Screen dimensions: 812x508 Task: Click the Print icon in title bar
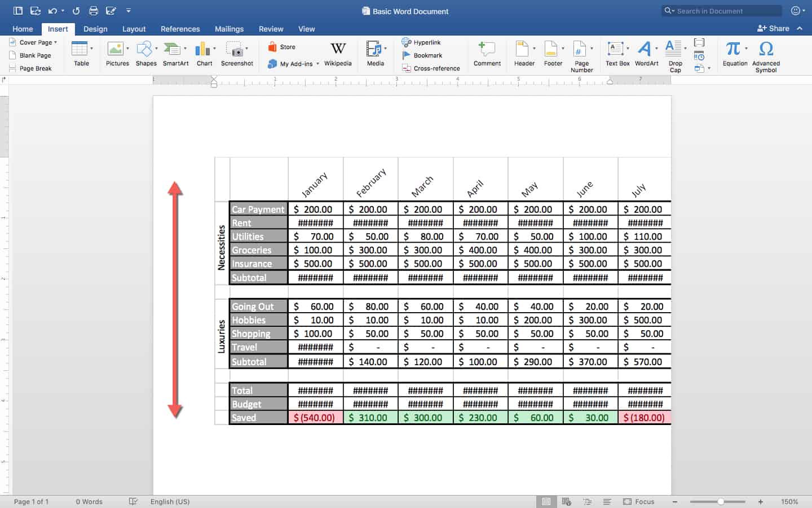point(94,11)
